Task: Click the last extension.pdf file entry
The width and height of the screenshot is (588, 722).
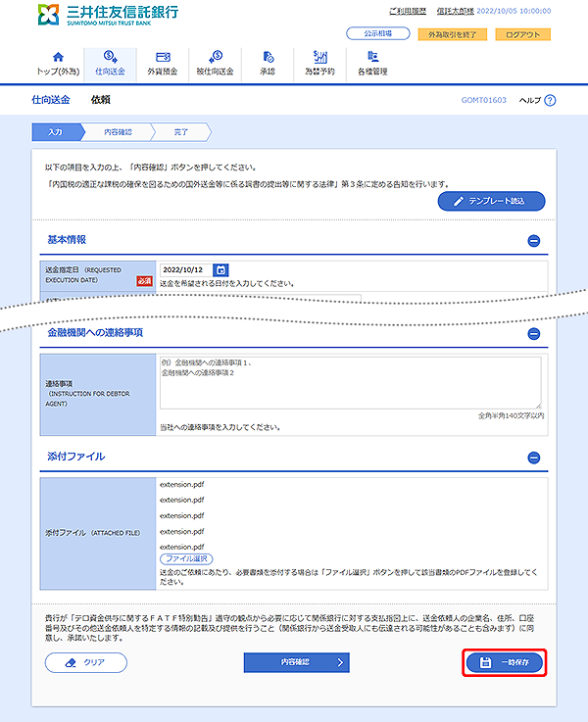Action: [182, 547]
